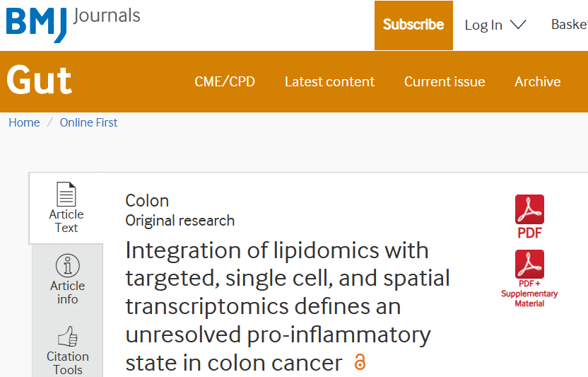
Task: Open the Article Text document icon
Action: point(66,194)
